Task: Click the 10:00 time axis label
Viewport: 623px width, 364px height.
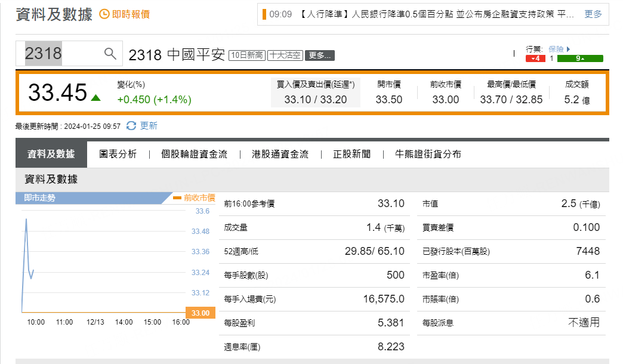Action: coord(36,322)
